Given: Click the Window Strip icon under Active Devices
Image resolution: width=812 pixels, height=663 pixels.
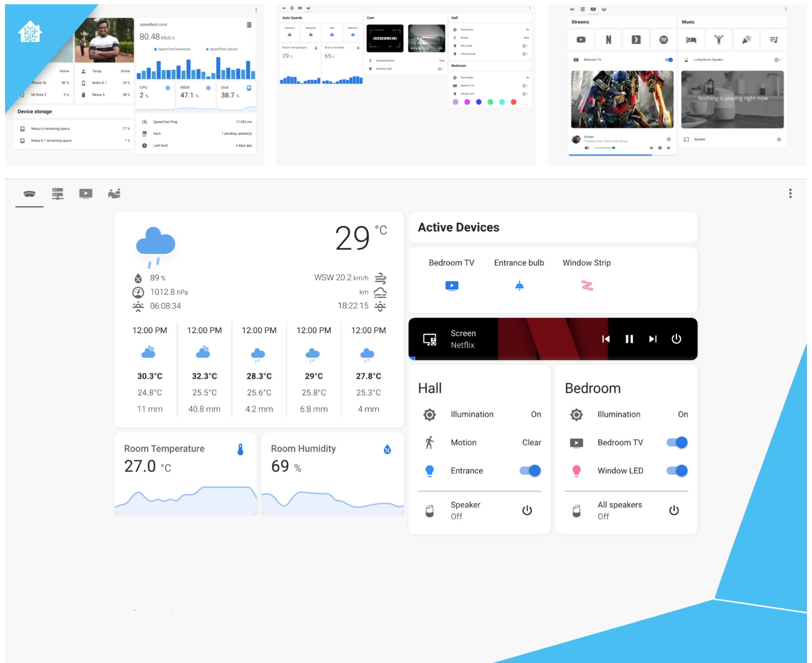Looking at the screenshot, I should [x=587, y=286].
